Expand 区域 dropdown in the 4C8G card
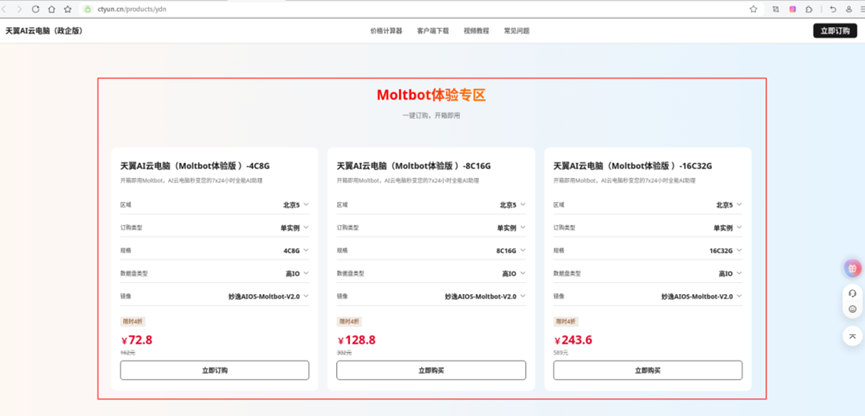This screenshot has height=416, width=865. coord(215,205)
